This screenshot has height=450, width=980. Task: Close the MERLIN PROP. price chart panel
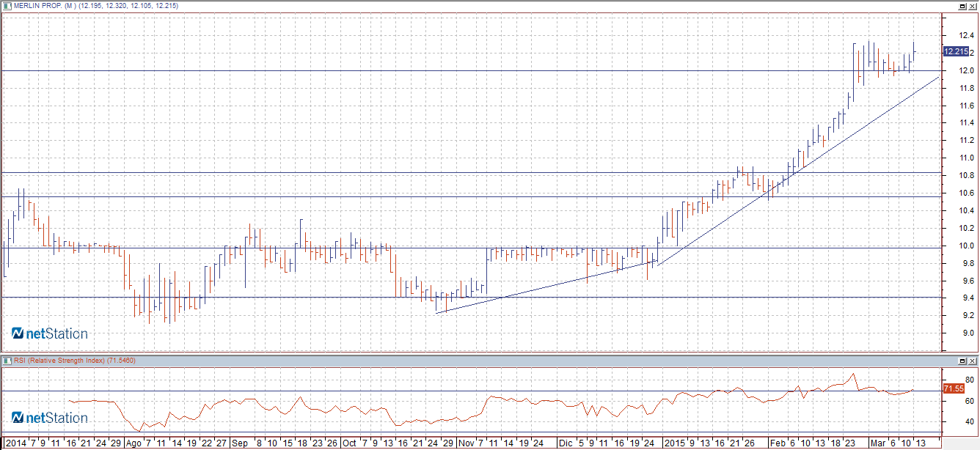coord(973,6)
